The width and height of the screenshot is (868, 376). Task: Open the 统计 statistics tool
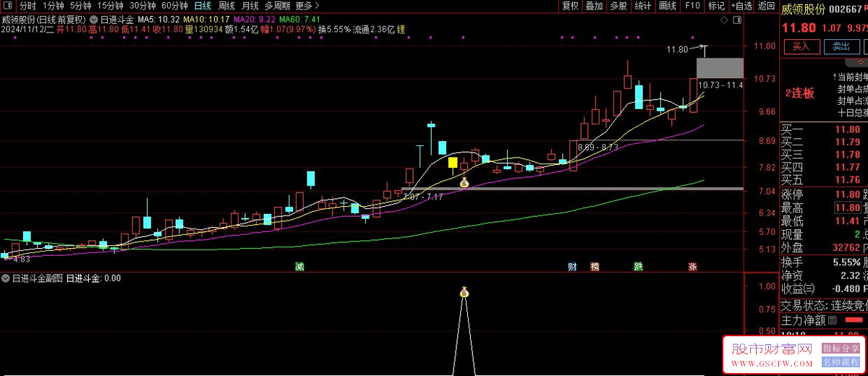click(x=642, y=6)
